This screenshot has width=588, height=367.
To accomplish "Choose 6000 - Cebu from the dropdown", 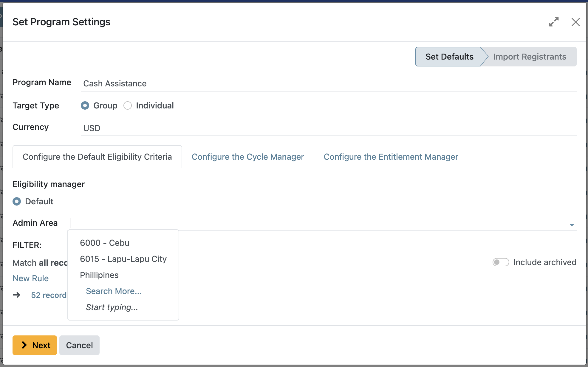I will coord(105,243).
